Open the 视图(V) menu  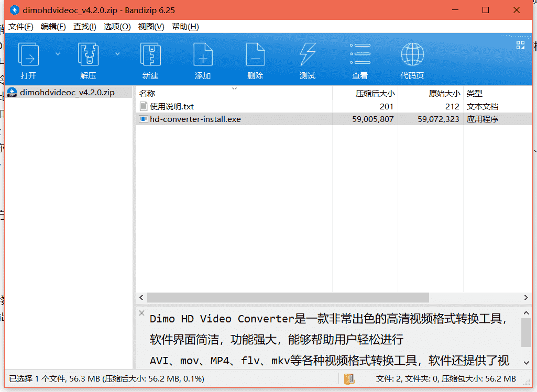(x=151, y=27)
